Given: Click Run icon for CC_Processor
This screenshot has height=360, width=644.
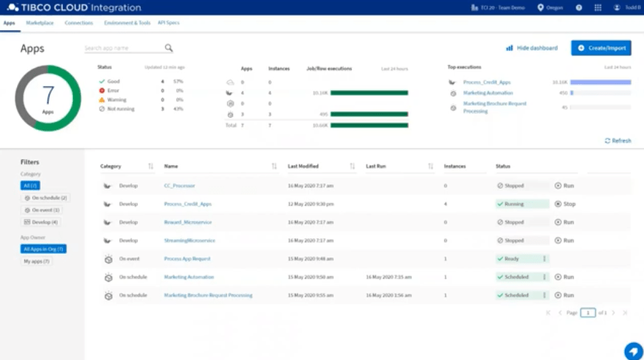Looking at the screenshot, I should tap(558, 186).
